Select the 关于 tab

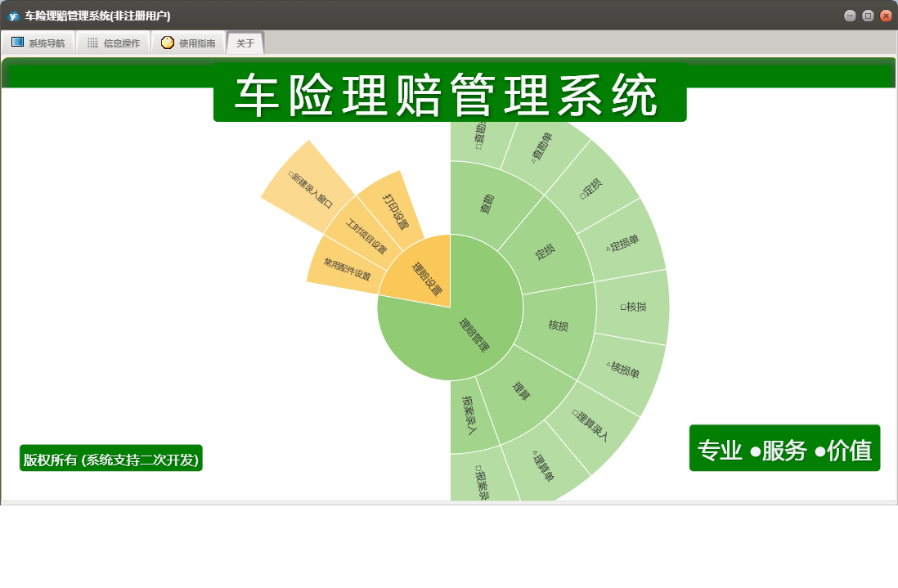(x=245, y=43)
